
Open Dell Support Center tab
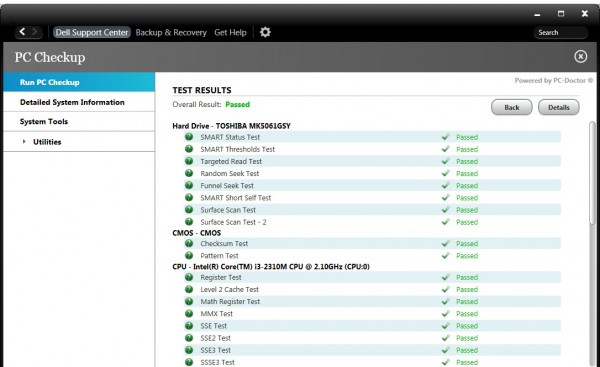(x=92, y=33)
